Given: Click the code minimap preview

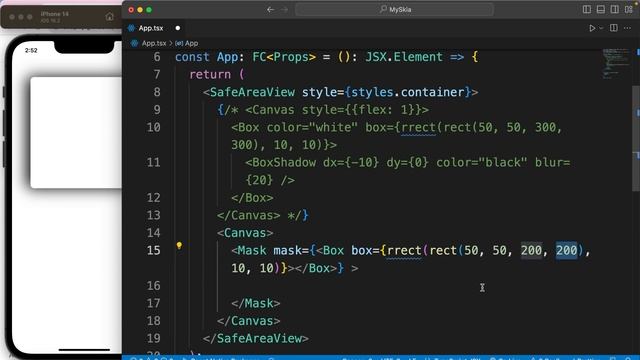Looking at the screenshot, I should pos(616,64).
